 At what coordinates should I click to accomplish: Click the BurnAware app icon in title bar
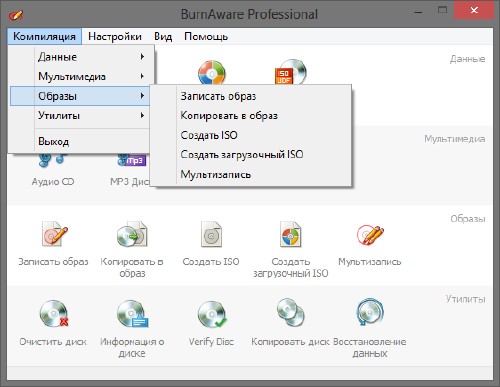[16, 15]
